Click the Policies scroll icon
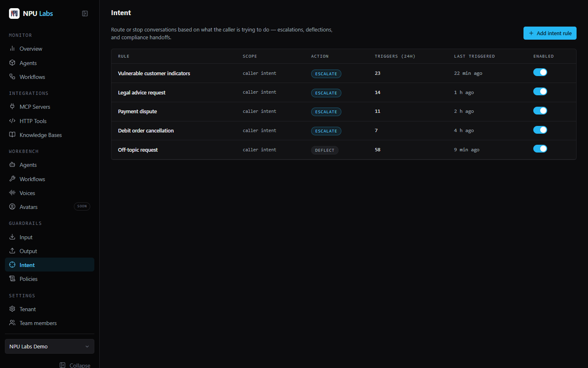This screenshot has width=588, height=368. pos(12,278)
